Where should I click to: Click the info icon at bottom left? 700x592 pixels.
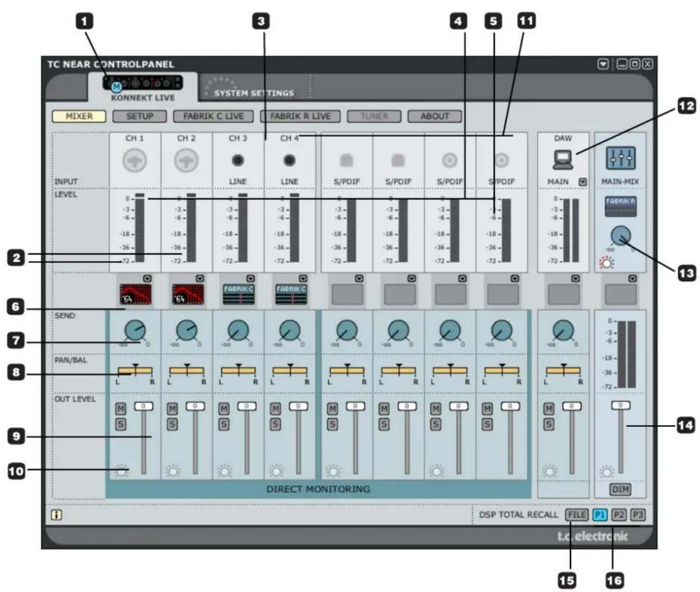(56, 515)
